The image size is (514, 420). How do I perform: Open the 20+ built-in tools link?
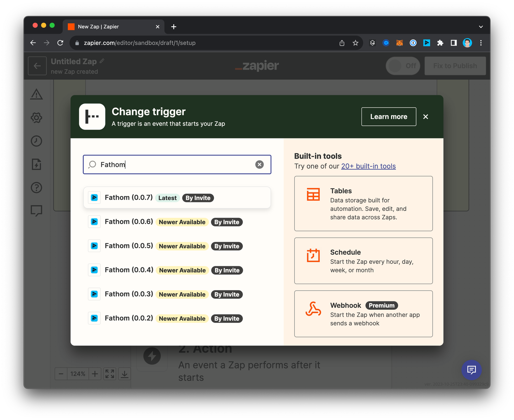pos(368,166)
